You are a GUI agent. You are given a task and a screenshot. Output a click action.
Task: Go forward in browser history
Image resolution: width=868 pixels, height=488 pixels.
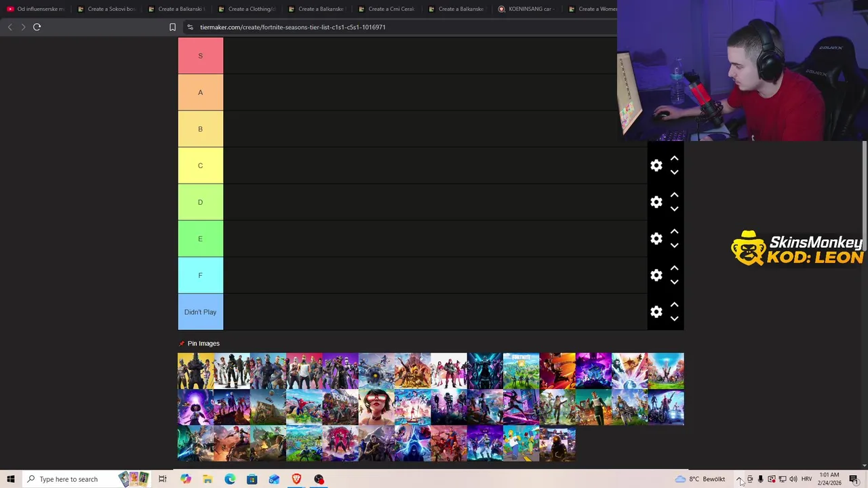coord(23,27)
